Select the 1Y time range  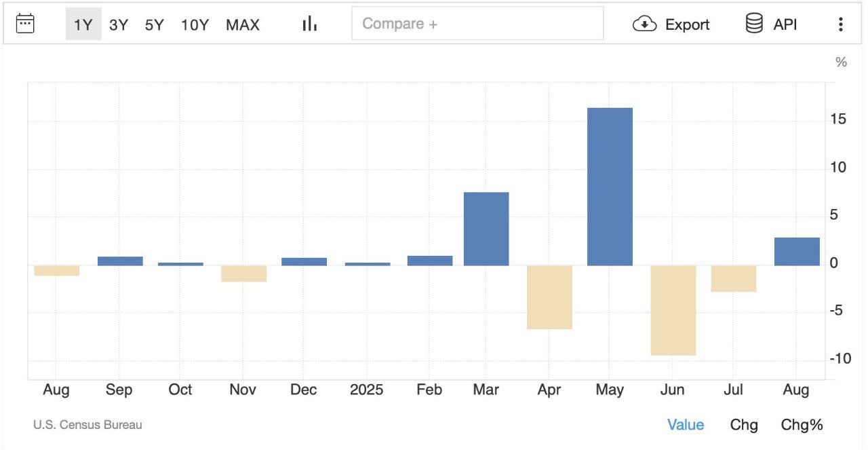pyautogui.click(x=83, y=24)
